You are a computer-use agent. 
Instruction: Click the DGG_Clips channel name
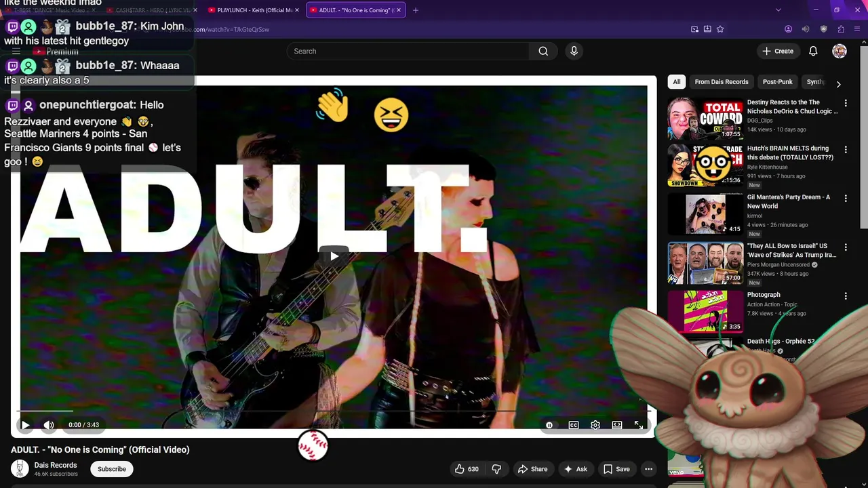759,121
